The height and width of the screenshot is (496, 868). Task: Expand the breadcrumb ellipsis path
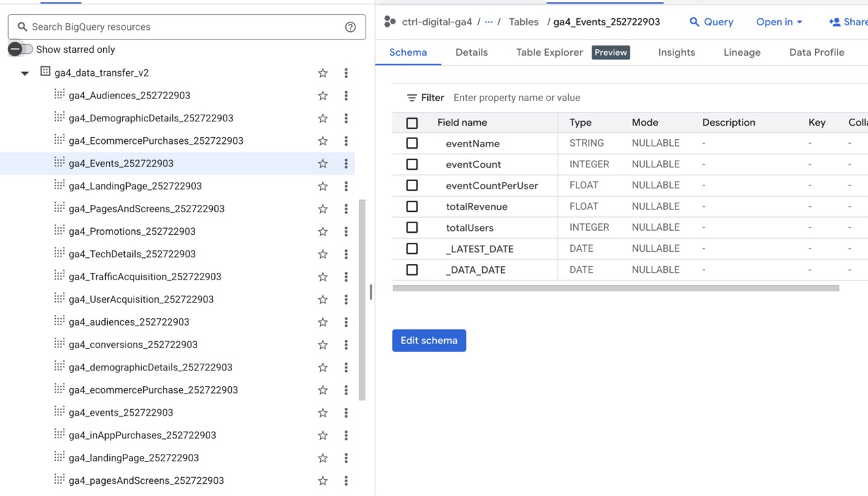point(488,22)
